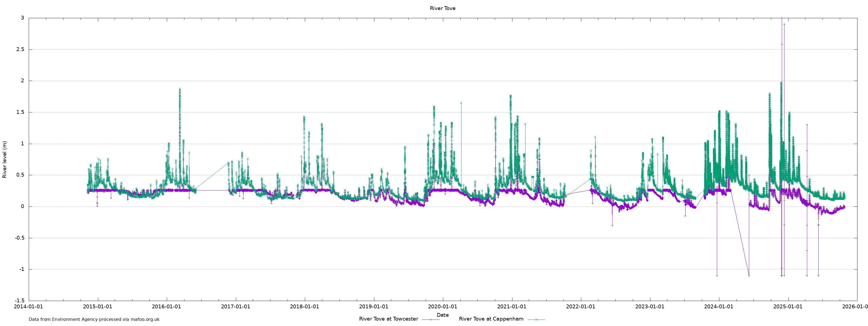Click the mafoo.org.uk data attribution text
Image resolution: width=868 pixels, height=326 pixels.
(94, 319)
